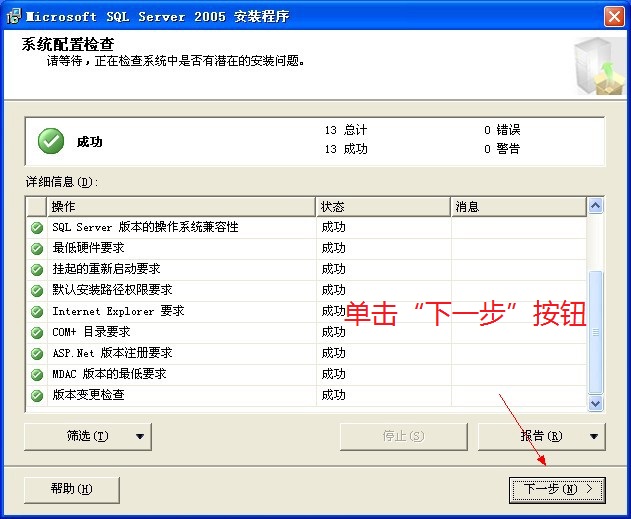Click the icon beside ASP.Net 版本注册要求
The image size is (631, 519).
click(x=37, y=353)
